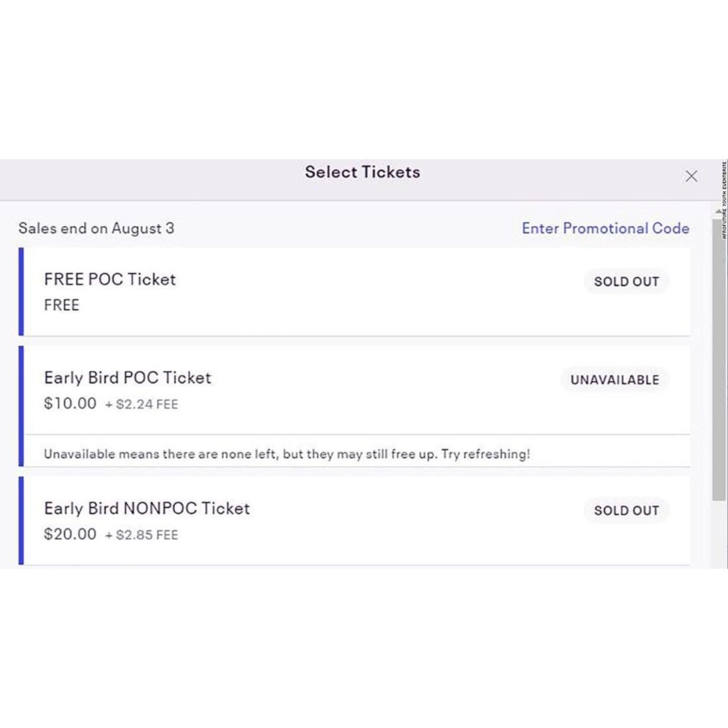Close the Select Tickets dialog
This screenshot has height=728, width=728.
coord(691,176)
